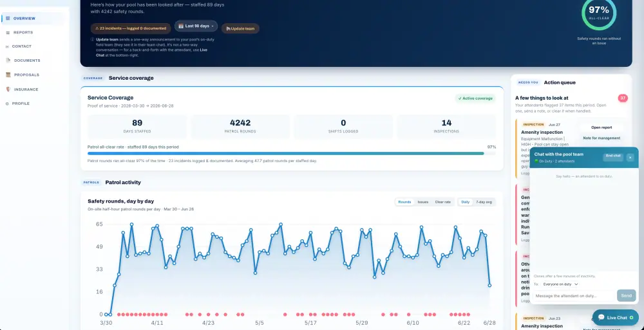Click the Proposals box icon

pyautogui.click(x=8, y=75)
